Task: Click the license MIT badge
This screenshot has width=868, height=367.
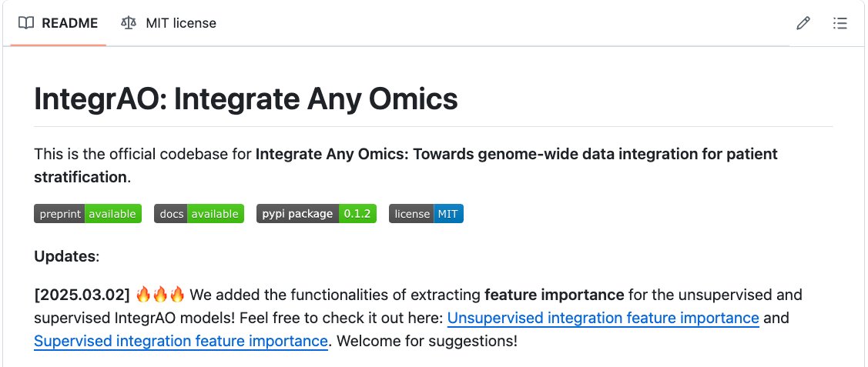Action: coord(426,214)
